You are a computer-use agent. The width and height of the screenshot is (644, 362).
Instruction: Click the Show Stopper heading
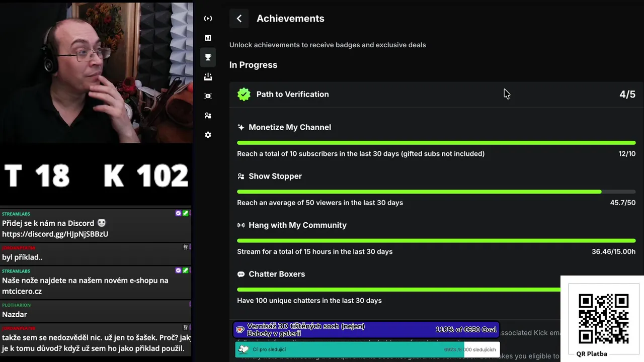pyautogui.click(x=275, y=176)
